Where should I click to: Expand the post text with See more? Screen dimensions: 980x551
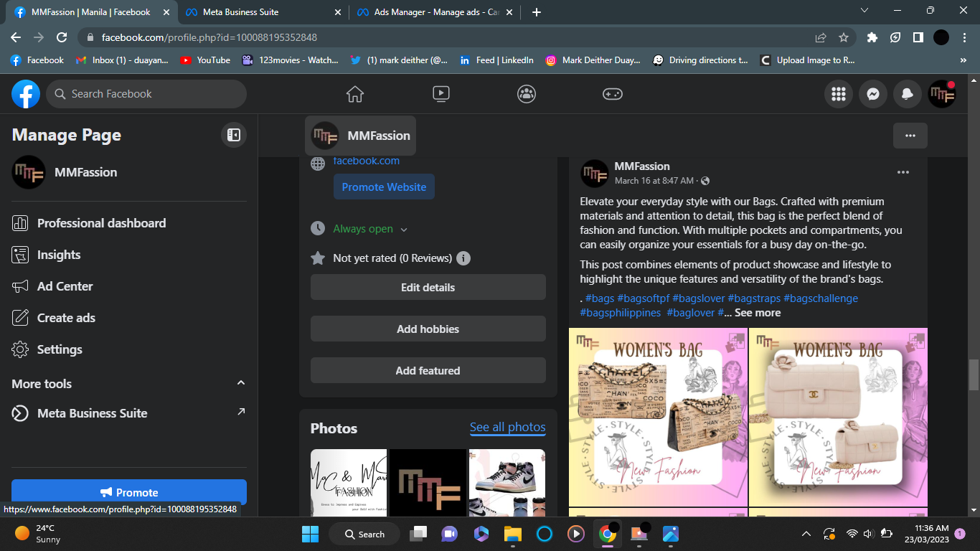tap(758, 313)
